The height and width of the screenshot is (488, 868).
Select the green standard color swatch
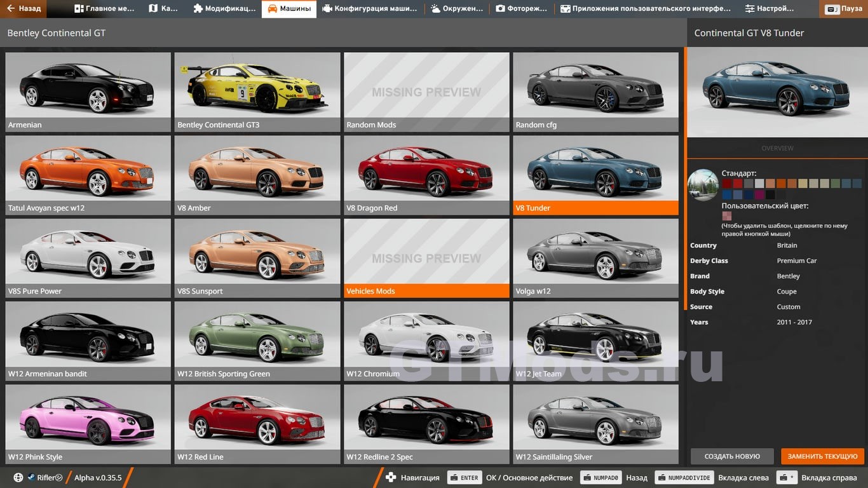pyautogui.click(x=836, y=184)
